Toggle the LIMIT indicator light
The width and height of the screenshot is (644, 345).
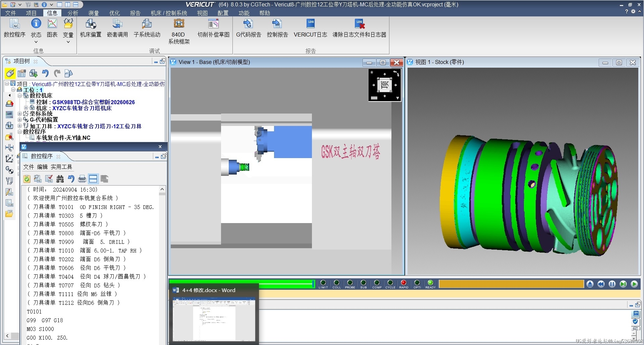tap(323, 283)
